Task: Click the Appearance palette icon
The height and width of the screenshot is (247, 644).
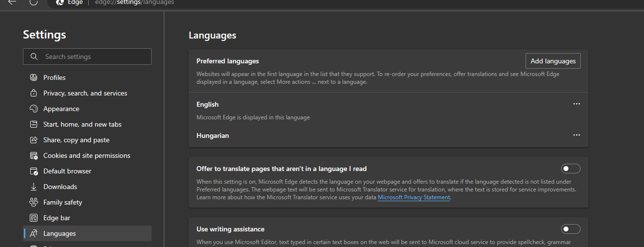Action: [34, 109]
